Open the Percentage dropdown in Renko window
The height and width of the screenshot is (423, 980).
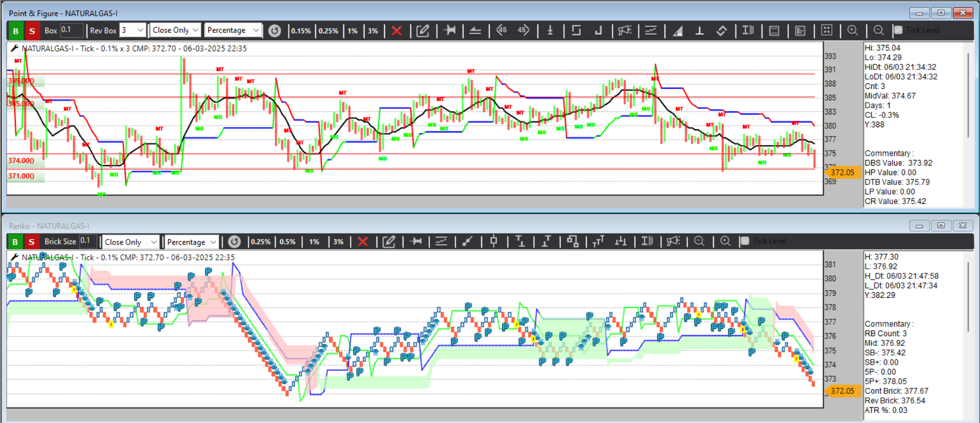pyautogui.click(x=192, y=242)
